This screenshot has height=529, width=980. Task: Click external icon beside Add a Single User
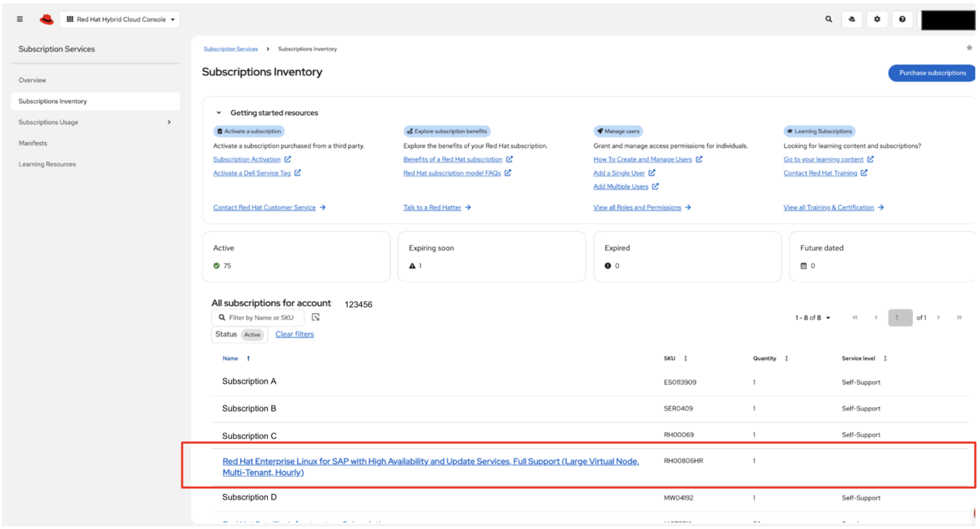tap(652, 172)
